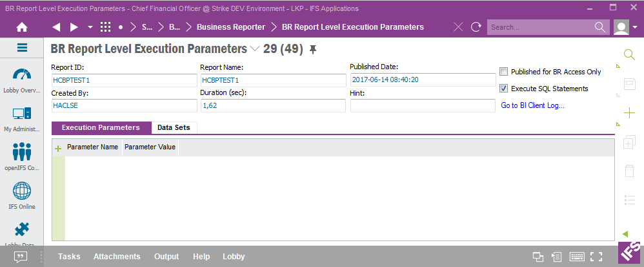Open the grid navigator icon
Screen dimensions: 644x267
[106, 27]
